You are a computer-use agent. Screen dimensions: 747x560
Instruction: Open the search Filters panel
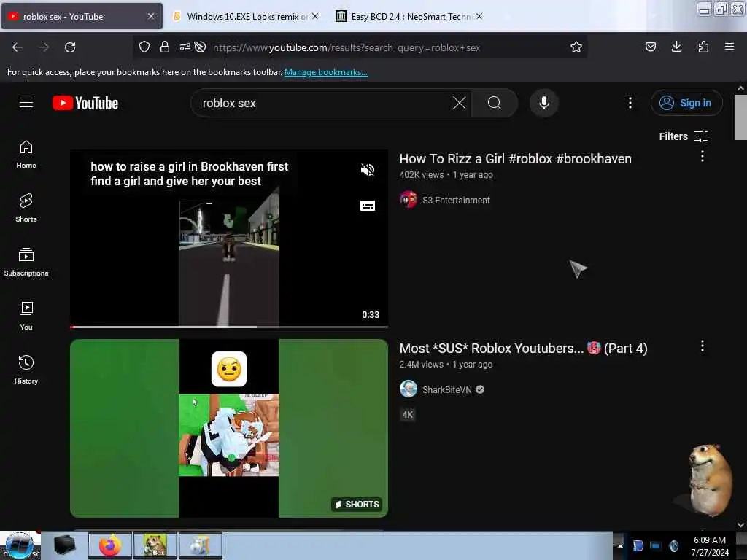pyautogui.click(x=683, y=136)
